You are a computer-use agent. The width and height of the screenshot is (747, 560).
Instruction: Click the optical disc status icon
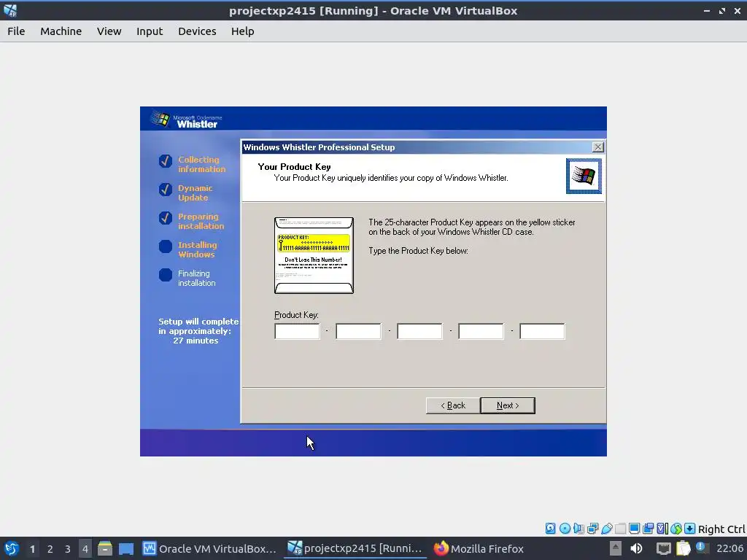tap(565, 528)
